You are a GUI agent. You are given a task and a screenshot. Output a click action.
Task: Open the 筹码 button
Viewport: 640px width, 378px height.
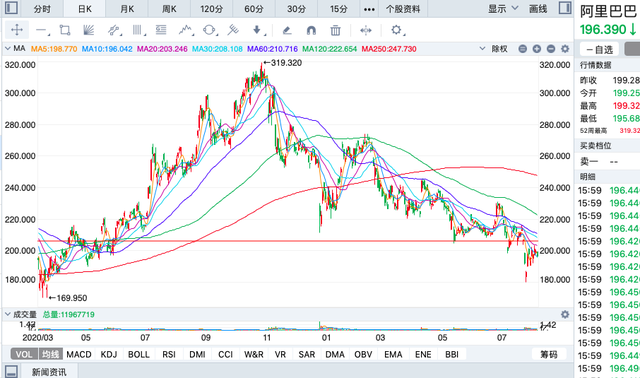[x=549, y=354]
